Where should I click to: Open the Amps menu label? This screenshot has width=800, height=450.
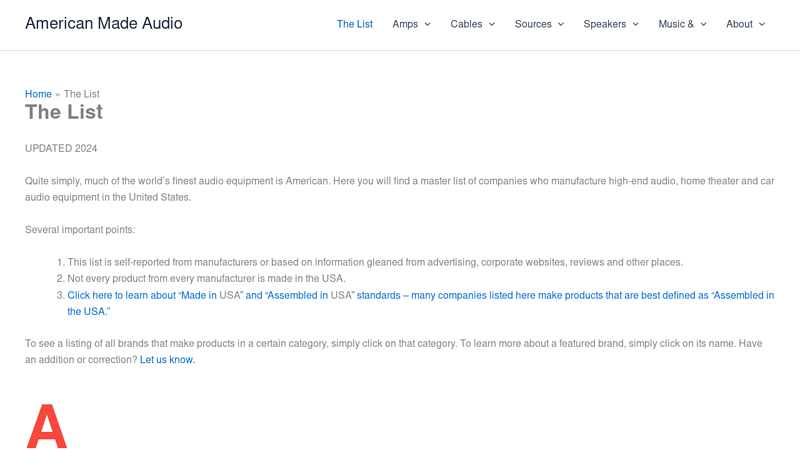pyautogui.click(x=405, y=24)
